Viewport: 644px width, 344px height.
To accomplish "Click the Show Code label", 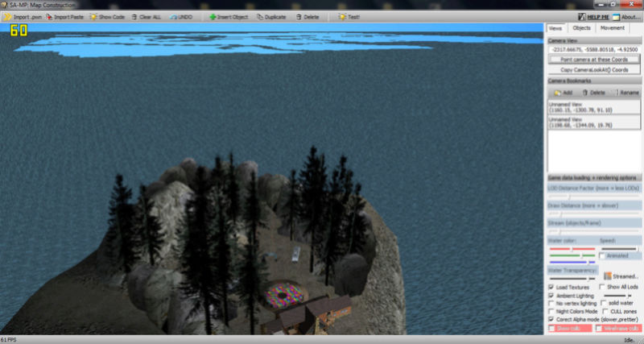I will (x=111, y=17).
